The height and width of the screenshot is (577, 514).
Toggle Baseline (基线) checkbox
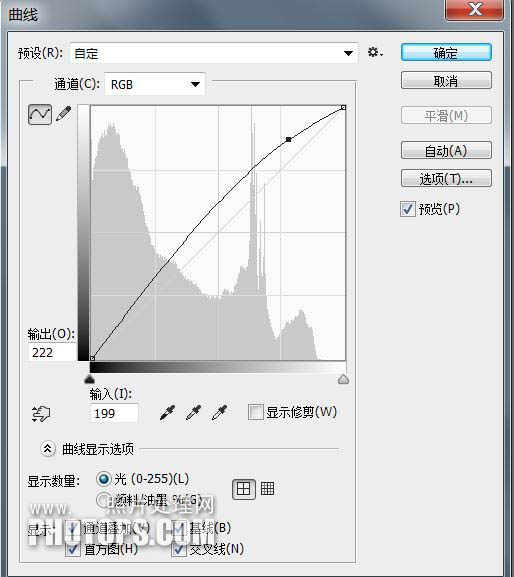[x=178, y=528]
